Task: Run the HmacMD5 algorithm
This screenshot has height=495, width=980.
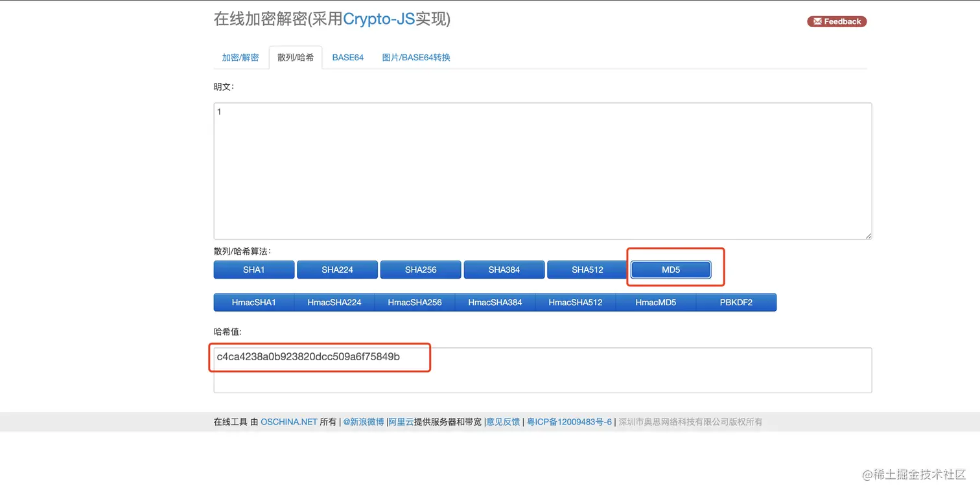Action: [656, 302]
